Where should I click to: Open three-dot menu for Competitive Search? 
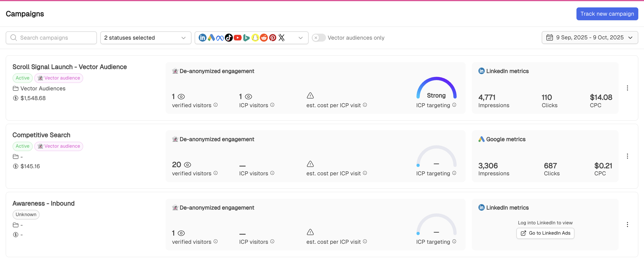pos(627,156)
